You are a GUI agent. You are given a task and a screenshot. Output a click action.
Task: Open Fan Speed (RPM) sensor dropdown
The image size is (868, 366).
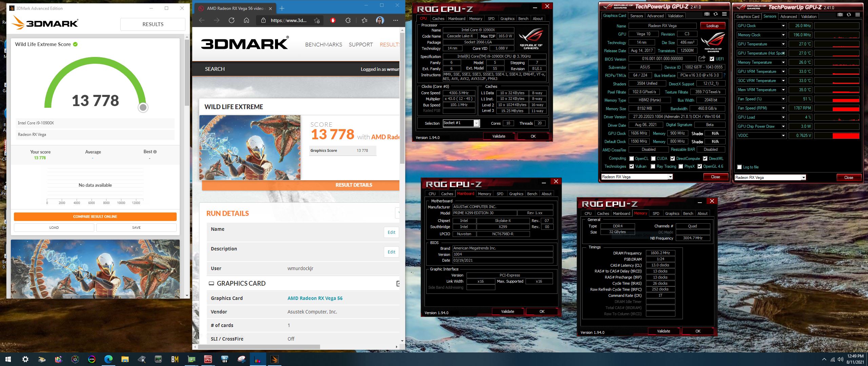pos(783,108)
